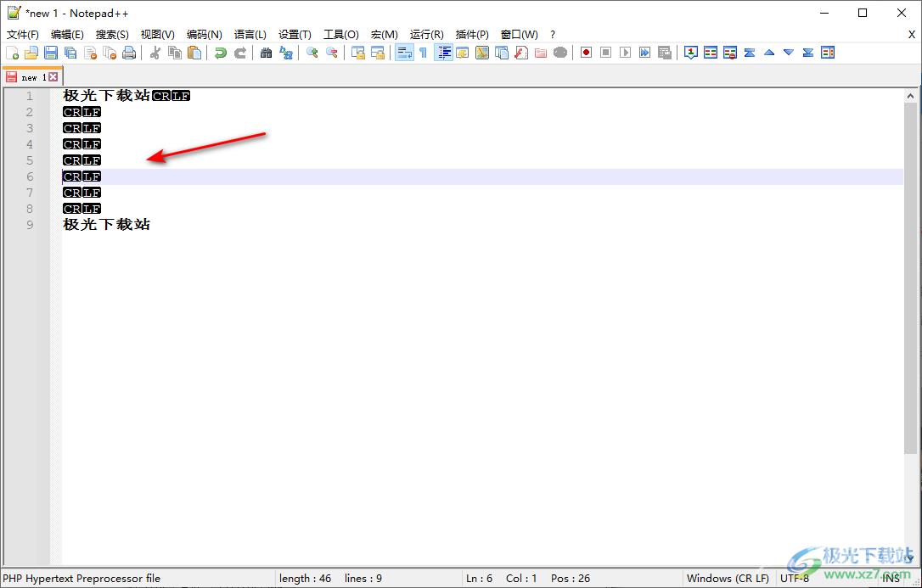Open the 编码(N) menu
The height and width of the screenshot is (588, 922).
click(x=205, y=35)
